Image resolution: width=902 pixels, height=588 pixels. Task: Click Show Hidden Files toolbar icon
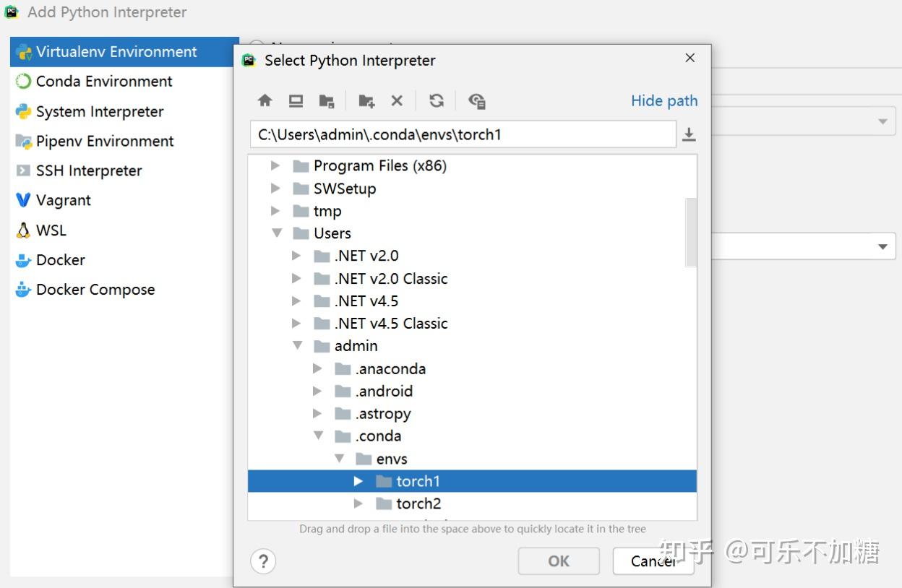[477, 101]
